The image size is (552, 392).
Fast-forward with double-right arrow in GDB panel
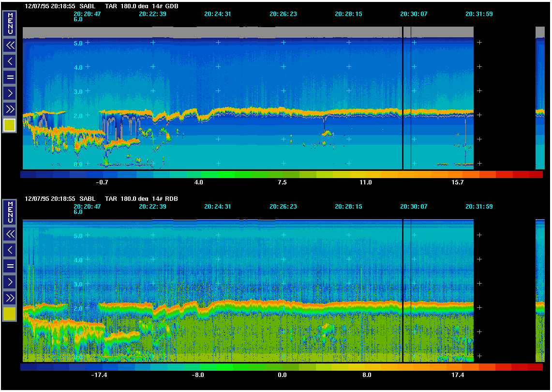(10, 108)
